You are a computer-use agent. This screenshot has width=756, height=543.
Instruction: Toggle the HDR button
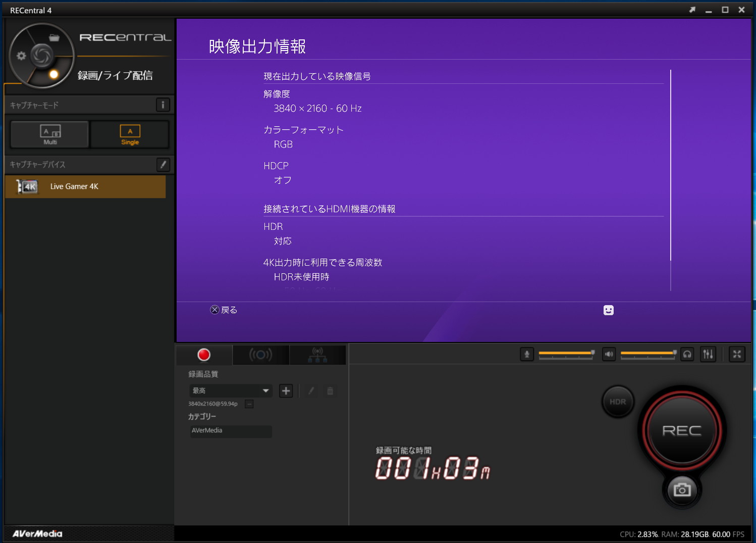(x=618, y=402)
